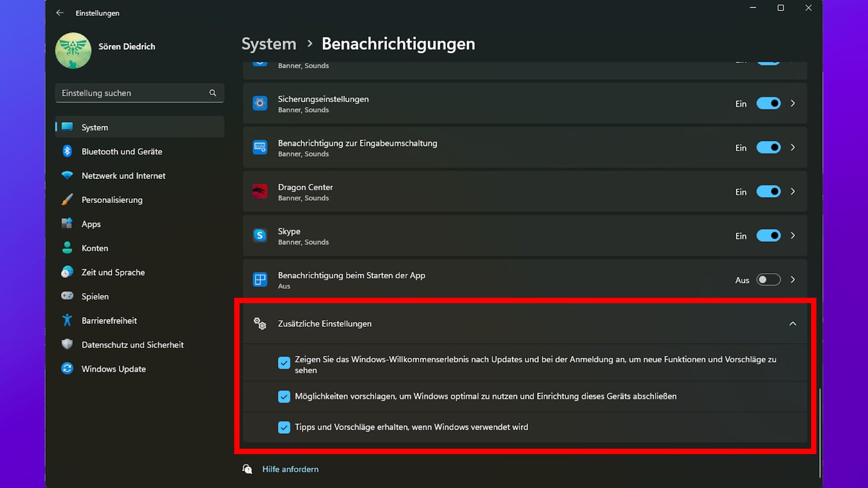This screenshot has height=488, width=868.
Task: Uncheck Windows-Willkommenserlebnis checkbox
Action: [x=284, y=363]
